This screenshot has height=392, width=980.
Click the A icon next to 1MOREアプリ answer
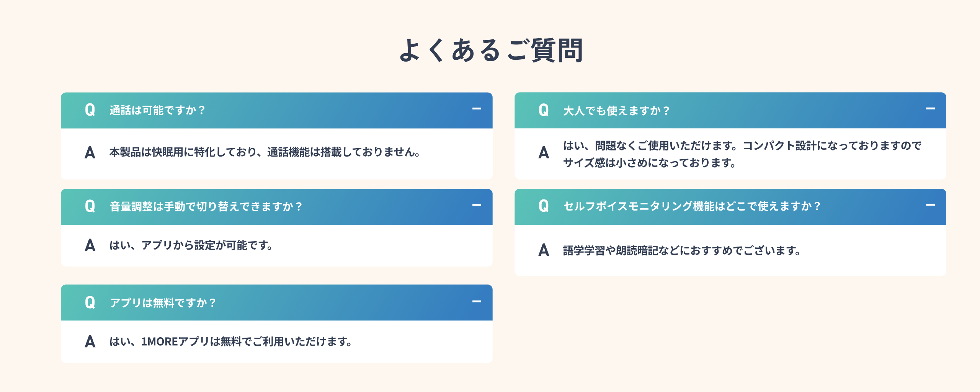[90, 341]
